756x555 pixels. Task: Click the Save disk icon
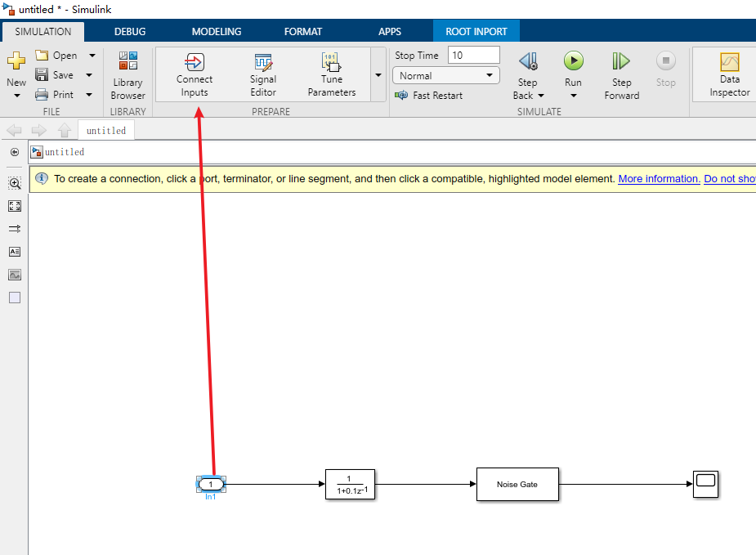coord(42,74)
